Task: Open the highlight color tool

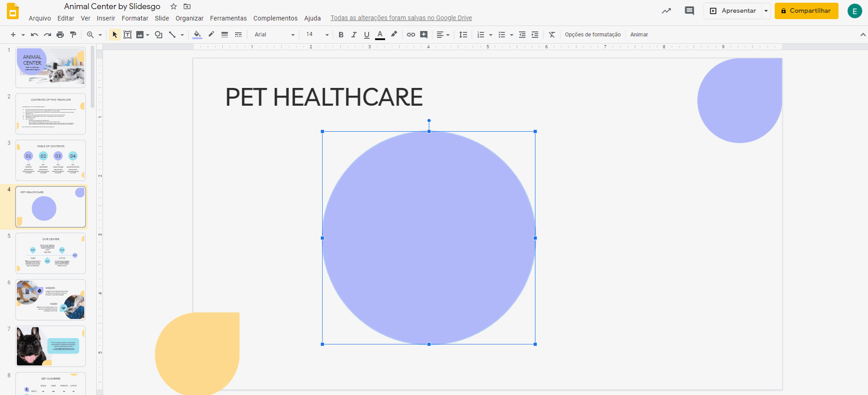Action: pos(394,35)
